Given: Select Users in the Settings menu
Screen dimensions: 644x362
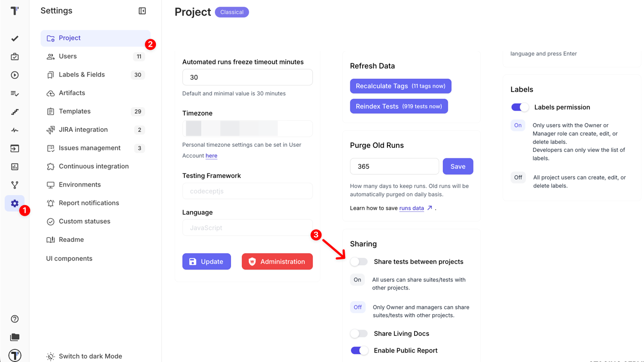Looking at the screenshot, I should coord(68,56).
